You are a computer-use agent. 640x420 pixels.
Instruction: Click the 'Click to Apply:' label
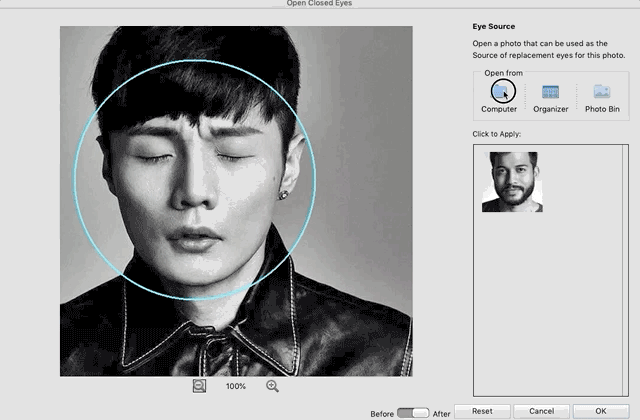(x=496, y=134)
